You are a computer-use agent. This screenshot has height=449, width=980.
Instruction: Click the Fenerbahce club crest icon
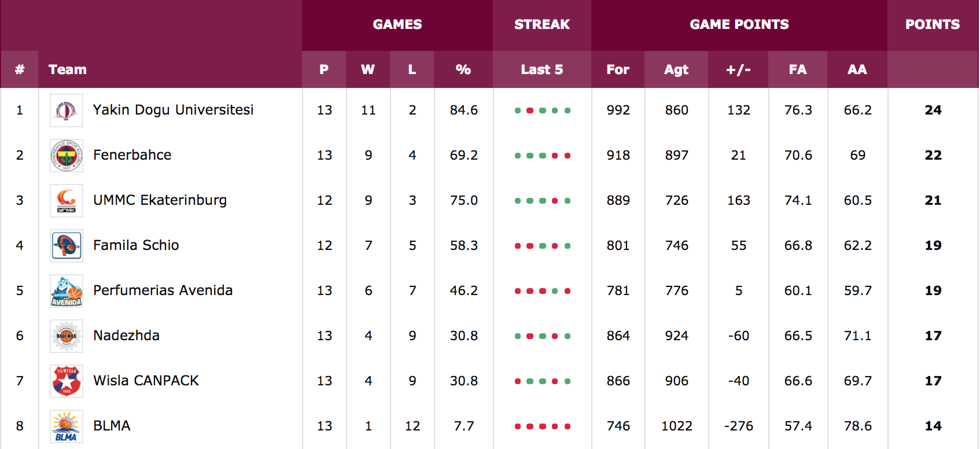click(x=67, y=156)
